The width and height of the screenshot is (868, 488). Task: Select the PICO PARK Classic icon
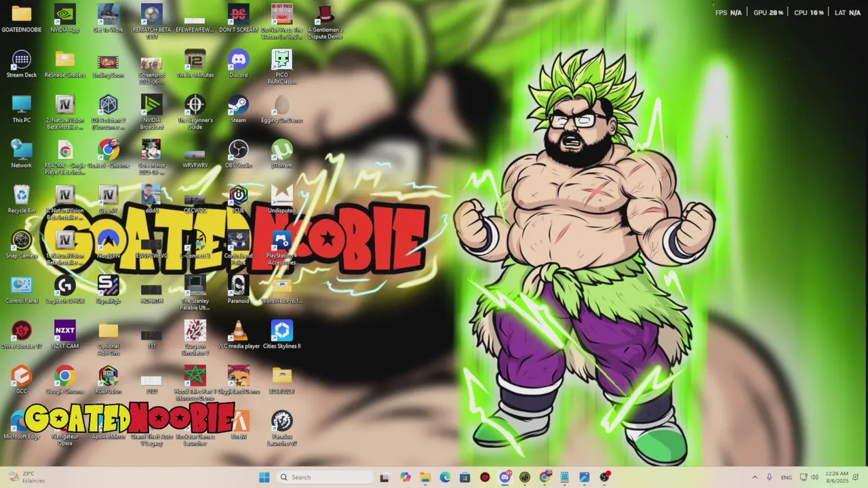pyautogui.click(x=282, y=67)
